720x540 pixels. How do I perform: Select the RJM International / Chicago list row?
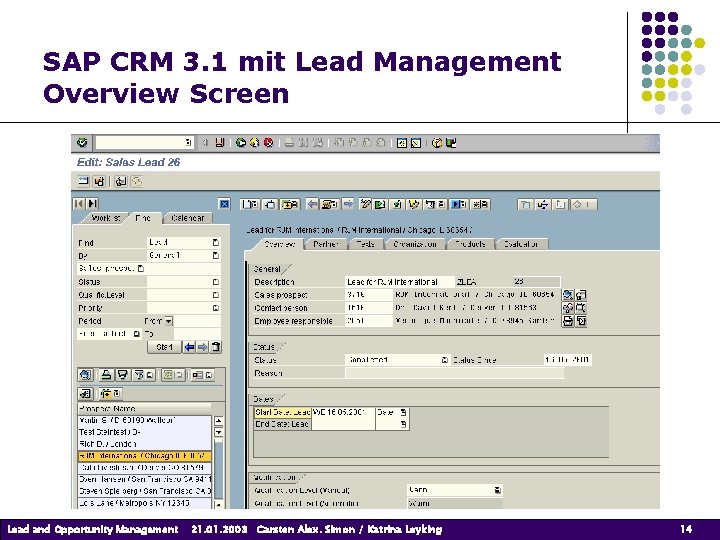coord(144,456)
